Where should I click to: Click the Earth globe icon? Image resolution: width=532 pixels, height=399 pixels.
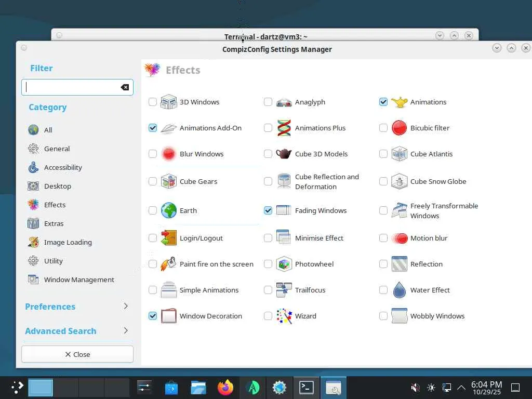pos(169,210)
